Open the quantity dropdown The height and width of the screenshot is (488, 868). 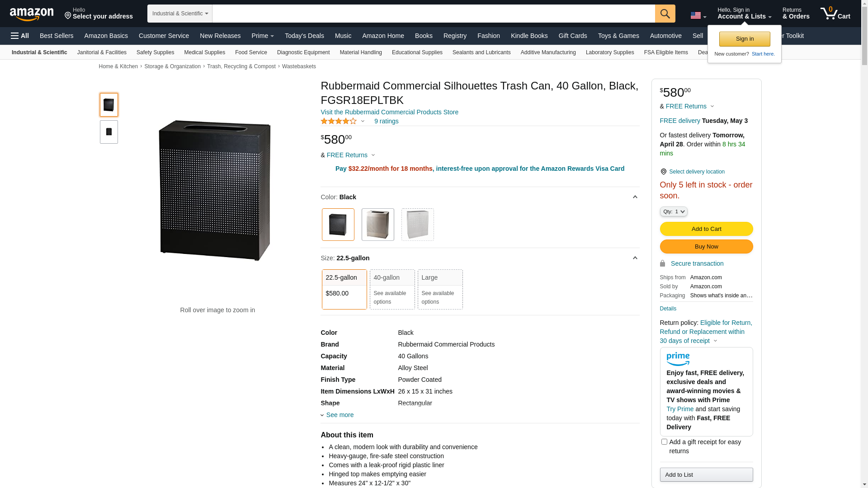[673, 211]
